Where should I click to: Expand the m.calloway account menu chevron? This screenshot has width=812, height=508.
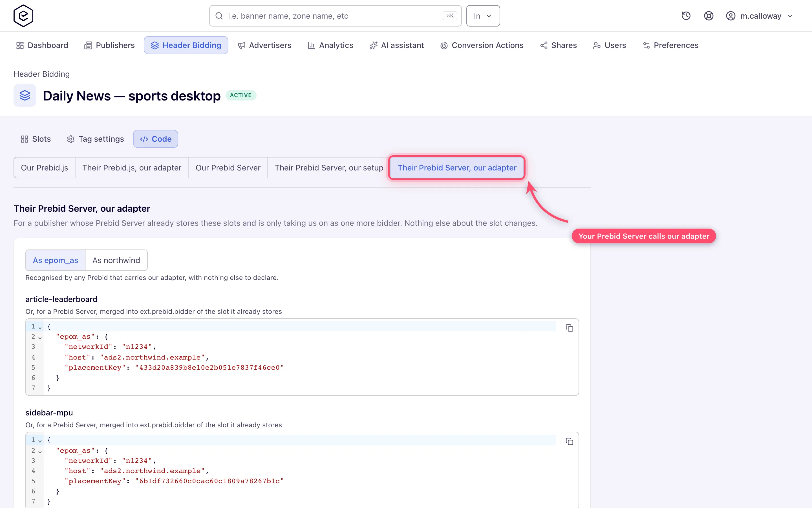pyautogui.click(x=790, y=16)
